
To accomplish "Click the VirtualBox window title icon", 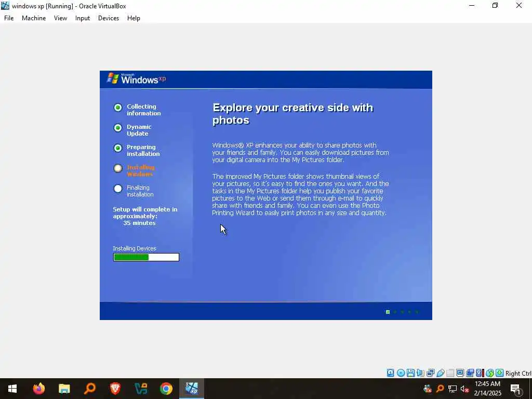I will pyautogui.click(x=5, y=6).
